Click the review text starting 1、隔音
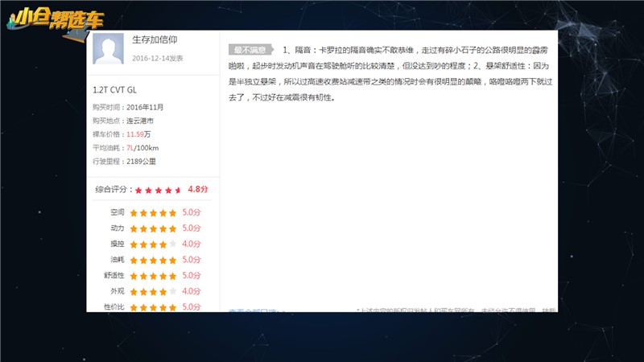The image size is (644, 362). coord(390,74)
